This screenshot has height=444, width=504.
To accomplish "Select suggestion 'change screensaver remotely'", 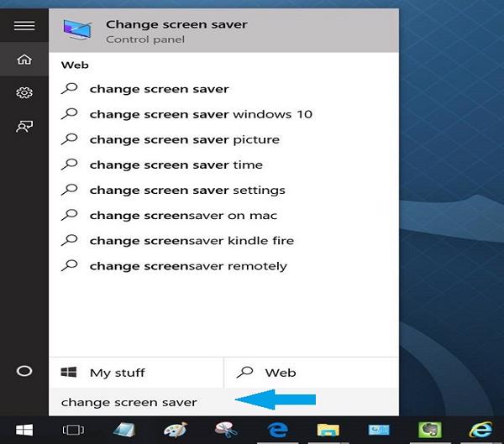I will tap(223, 266).
